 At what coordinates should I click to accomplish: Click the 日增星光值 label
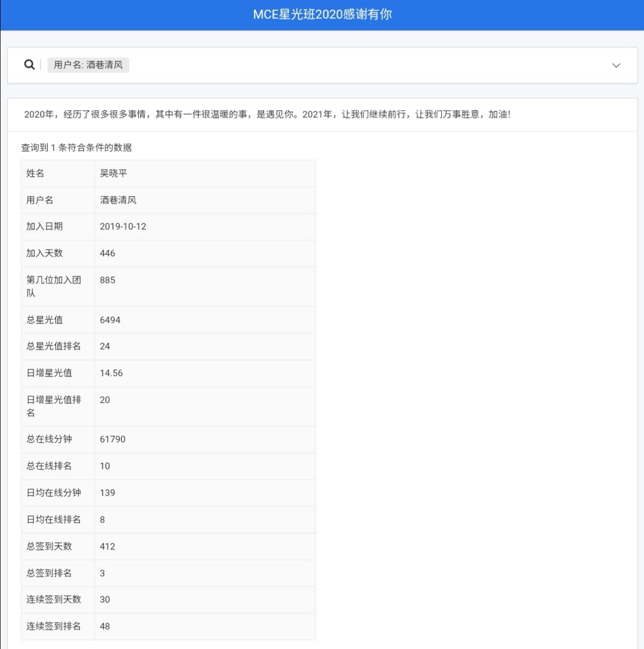pyautogui.click(x=49, y=373)
